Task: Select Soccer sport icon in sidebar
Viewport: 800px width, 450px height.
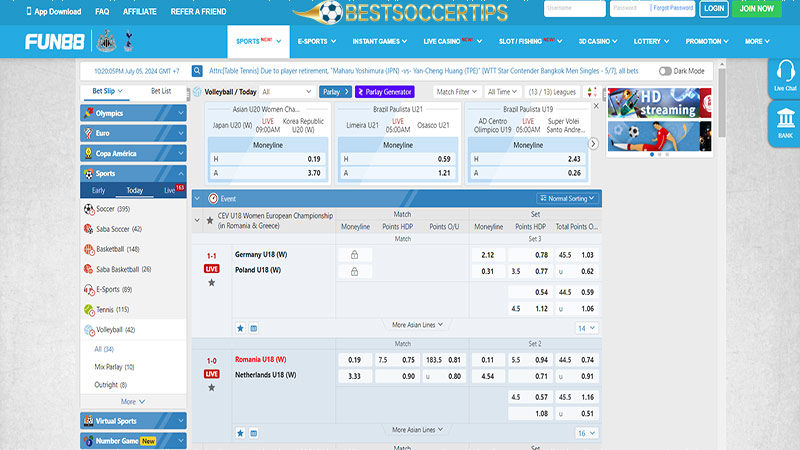Action: (89, 209)
